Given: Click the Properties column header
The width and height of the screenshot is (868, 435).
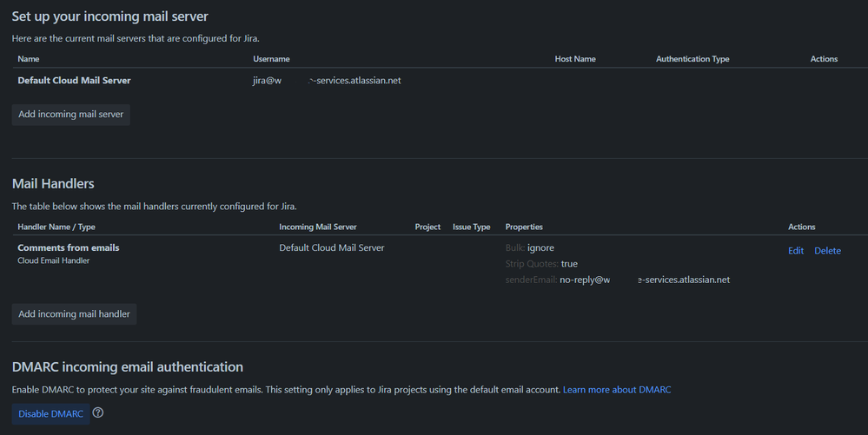Looking at the screenshot, I should click(x=524, y=227).
